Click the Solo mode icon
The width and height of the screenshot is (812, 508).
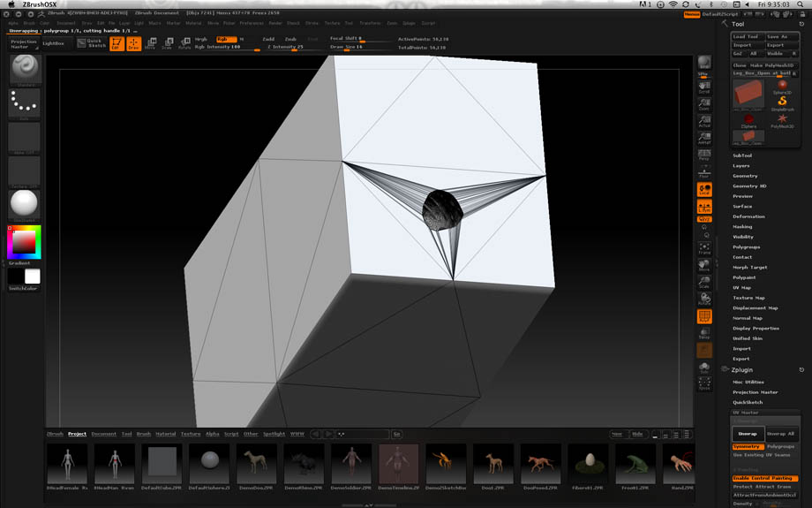coord(704,368)
